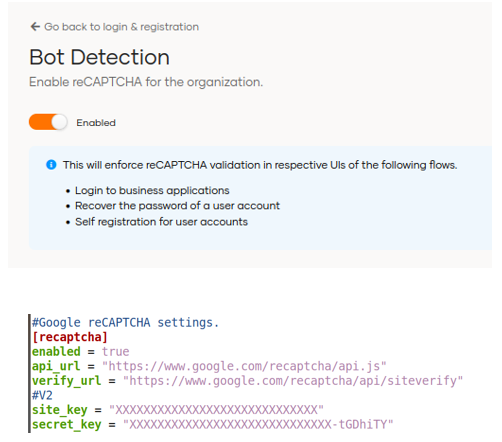The height and width of the screenshot is (442, 502).
Task: Click the verify_url siteverify value
Action: 293,380
